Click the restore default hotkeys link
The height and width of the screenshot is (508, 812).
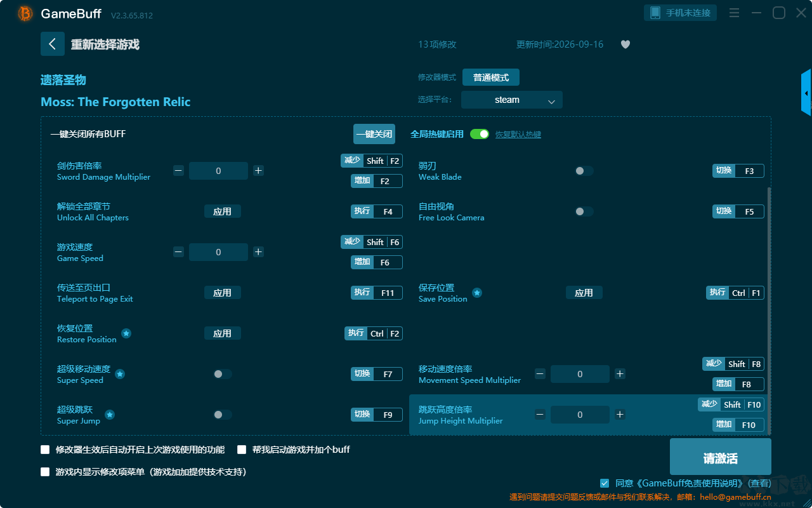tap(518, 135)
